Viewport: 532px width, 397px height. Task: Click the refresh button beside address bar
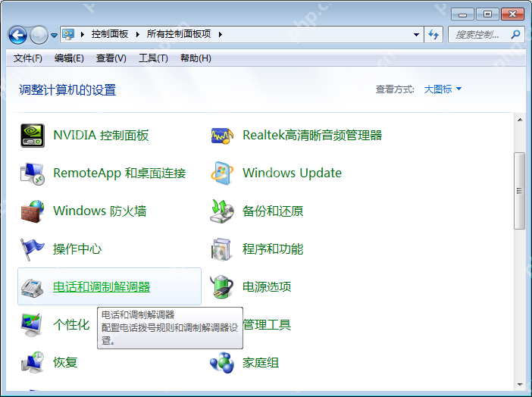pyautogui.click(x=433, y=34)
